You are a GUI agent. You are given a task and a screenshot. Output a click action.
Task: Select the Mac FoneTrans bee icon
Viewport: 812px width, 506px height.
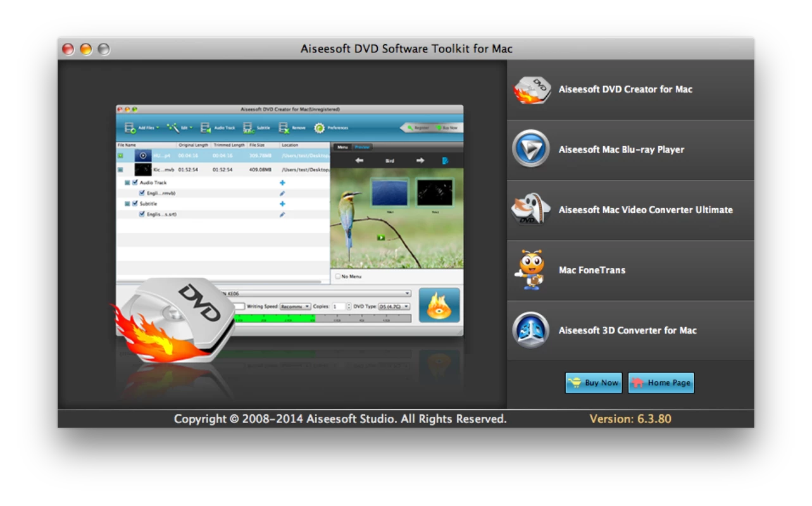click(x=530, y=270)
